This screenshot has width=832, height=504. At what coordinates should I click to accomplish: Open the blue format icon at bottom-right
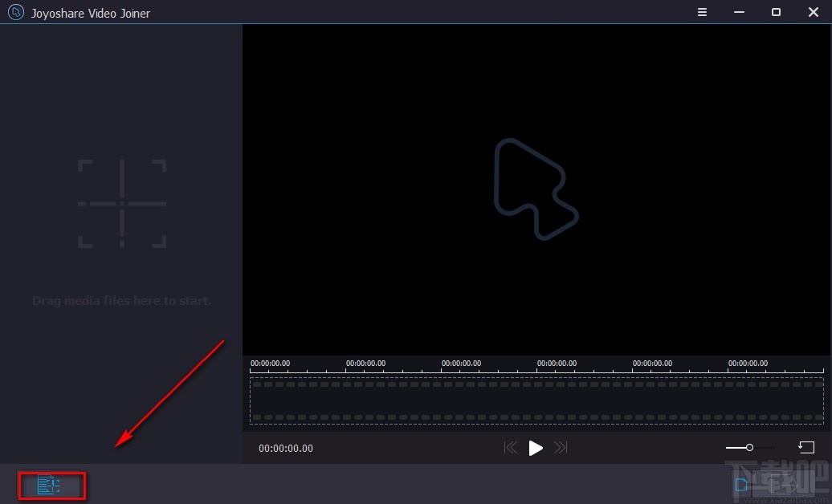[x=741, y=485]
